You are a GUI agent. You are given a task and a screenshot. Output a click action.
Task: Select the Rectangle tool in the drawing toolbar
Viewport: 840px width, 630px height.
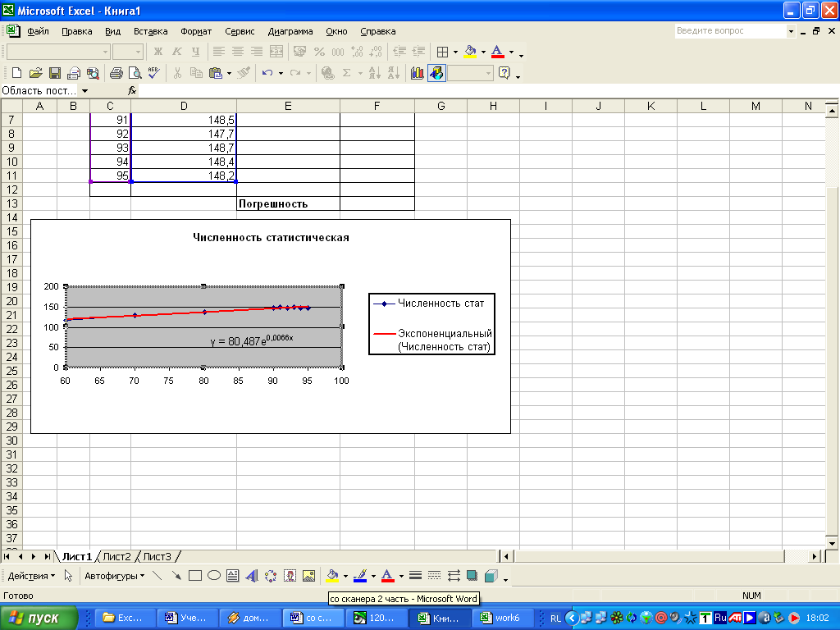195,576
